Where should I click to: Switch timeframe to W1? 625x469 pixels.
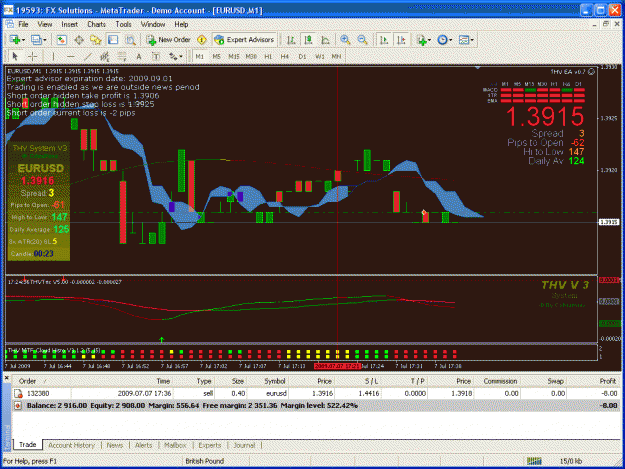click(320, 57)
